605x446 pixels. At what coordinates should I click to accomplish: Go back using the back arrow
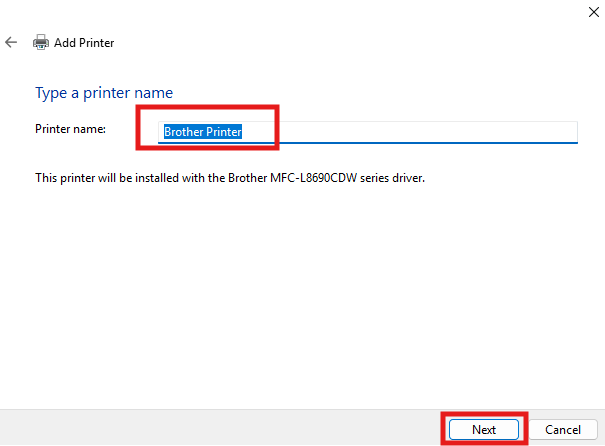11,42
